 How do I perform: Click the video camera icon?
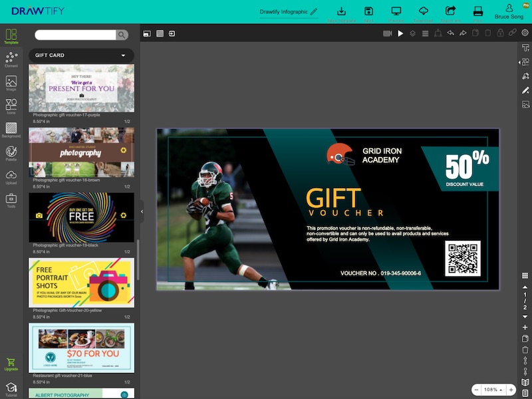click(388, 33)
